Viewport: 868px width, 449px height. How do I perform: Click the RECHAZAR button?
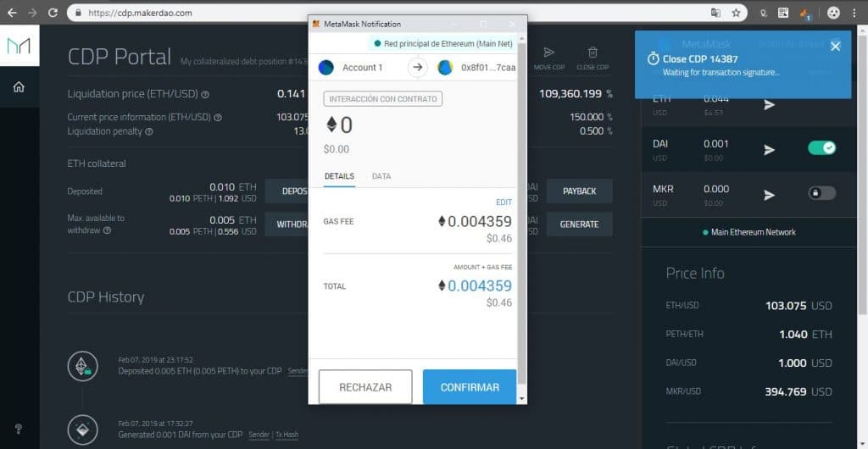[365, 387]
